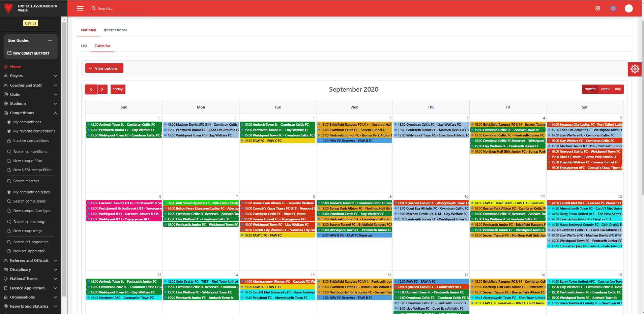Click the UK flag language icon
This screenshot has width=644, height=314.
tap(613, 8)
